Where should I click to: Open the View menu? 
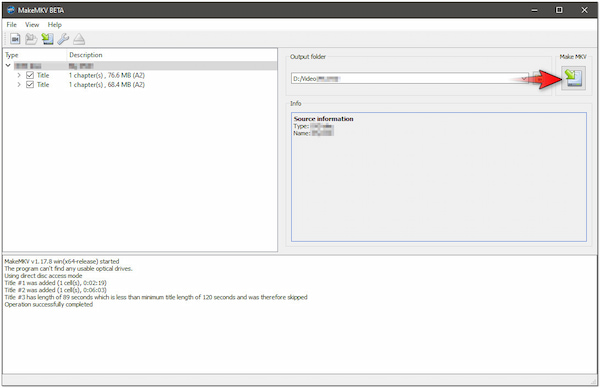tap(32, 24)
